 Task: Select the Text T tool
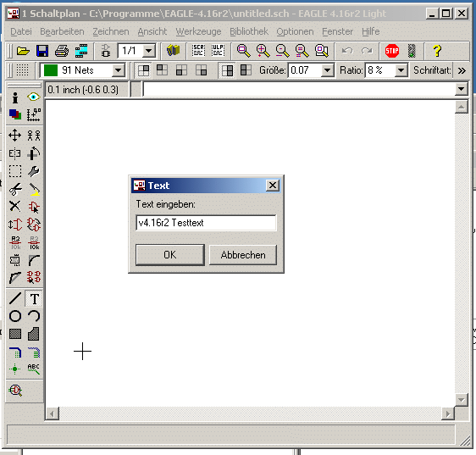35,299
